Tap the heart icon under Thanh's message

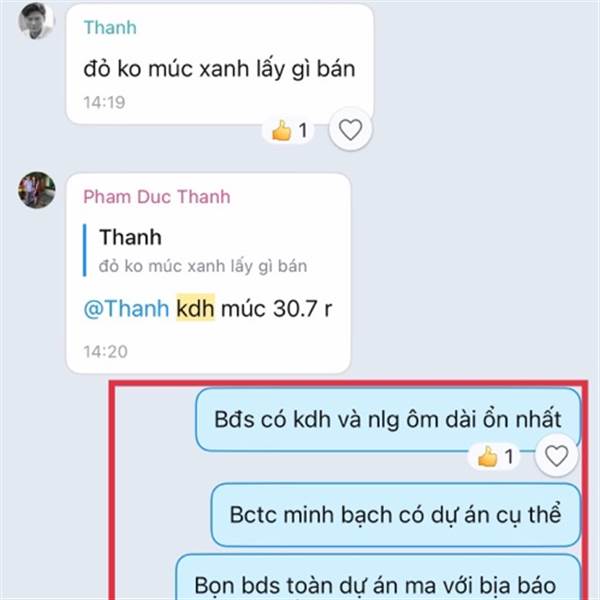(350, 129)
